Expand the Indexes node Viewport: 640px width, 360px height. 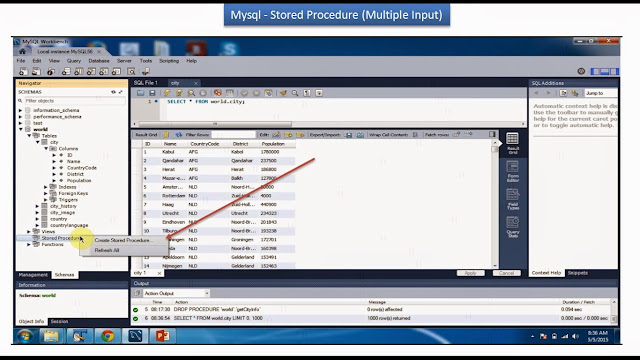click(46, 187)
